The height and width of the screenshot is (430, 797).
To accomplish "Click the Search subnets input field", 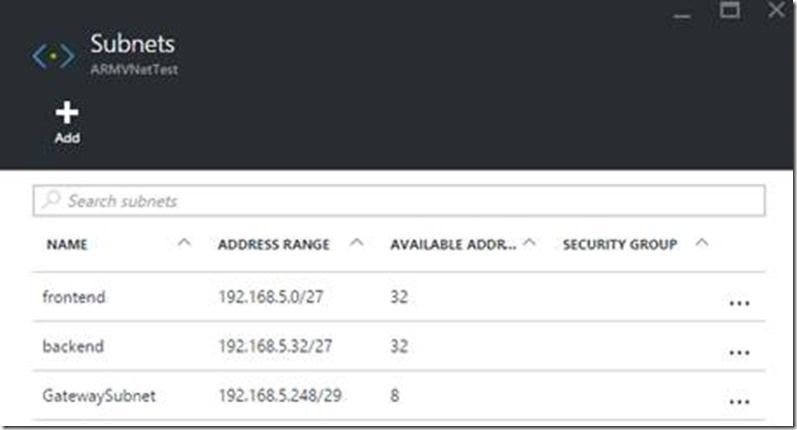I will click(399, 201).
